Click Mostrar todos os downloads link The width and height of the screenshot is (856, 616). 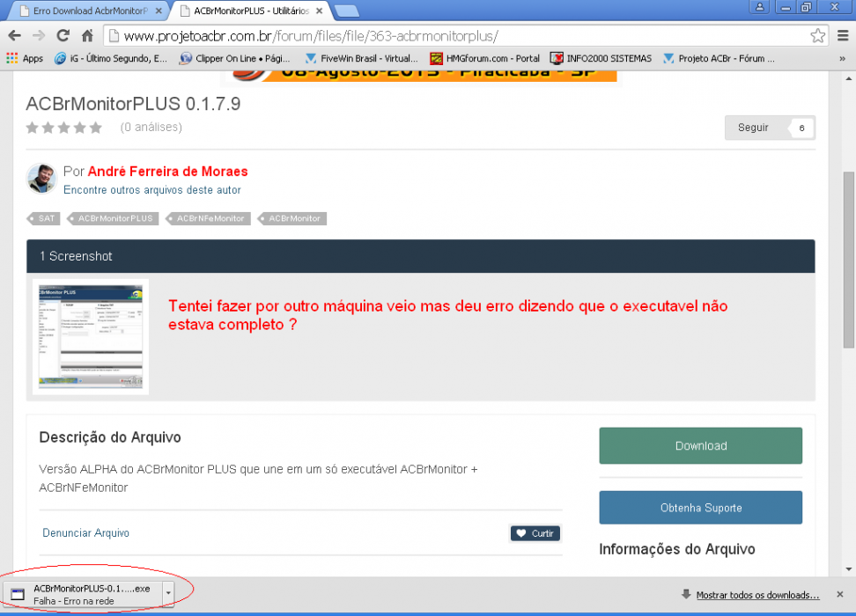point(757,595)
